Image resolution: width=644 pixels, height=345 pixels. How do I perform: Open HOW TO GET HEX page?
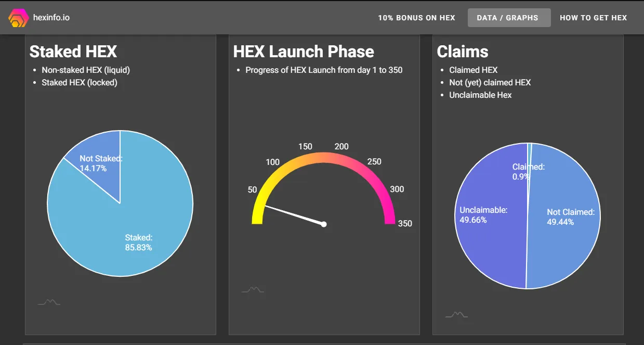coord(593,18)
